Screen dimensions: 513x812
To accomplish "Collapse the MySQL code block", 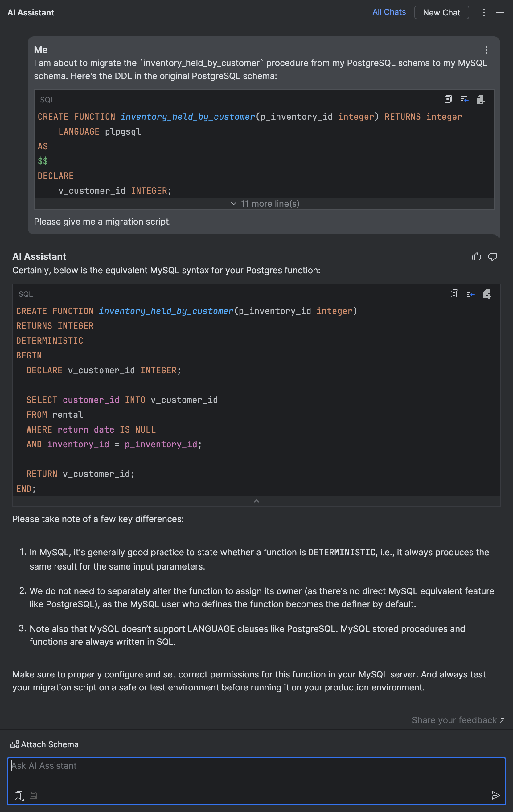I will click(256, 501).
